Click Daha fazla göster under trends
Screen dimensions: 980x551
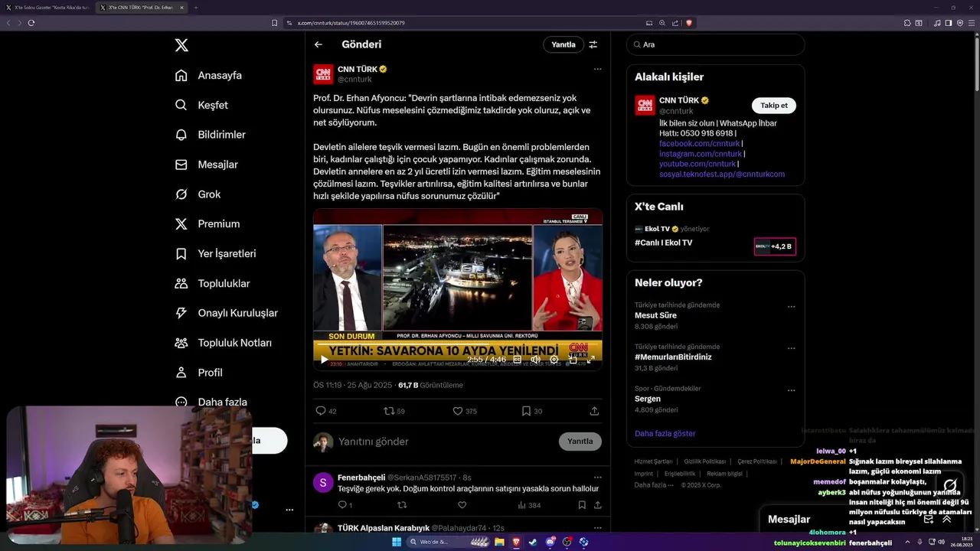665,433
